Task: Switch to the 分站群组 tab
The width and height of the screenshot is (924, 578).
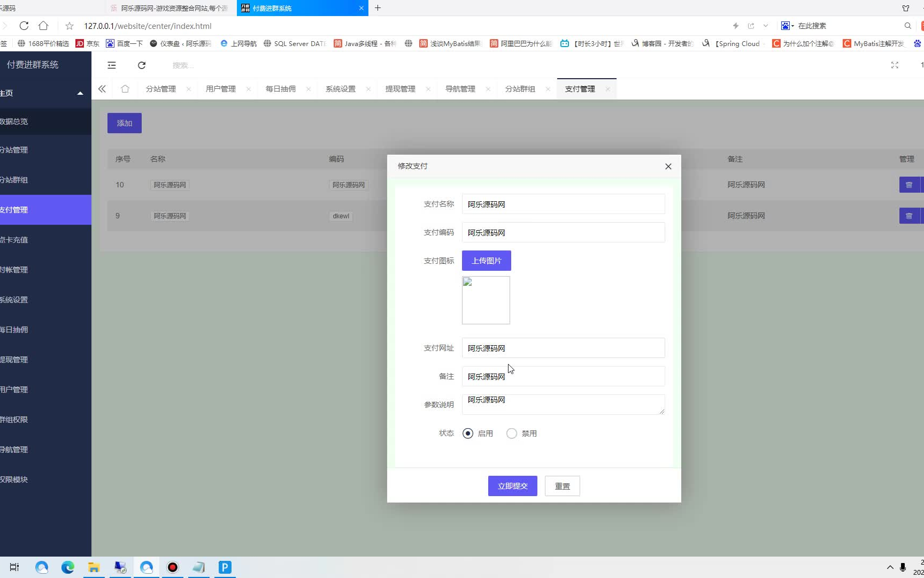Action: pos(520,89)
